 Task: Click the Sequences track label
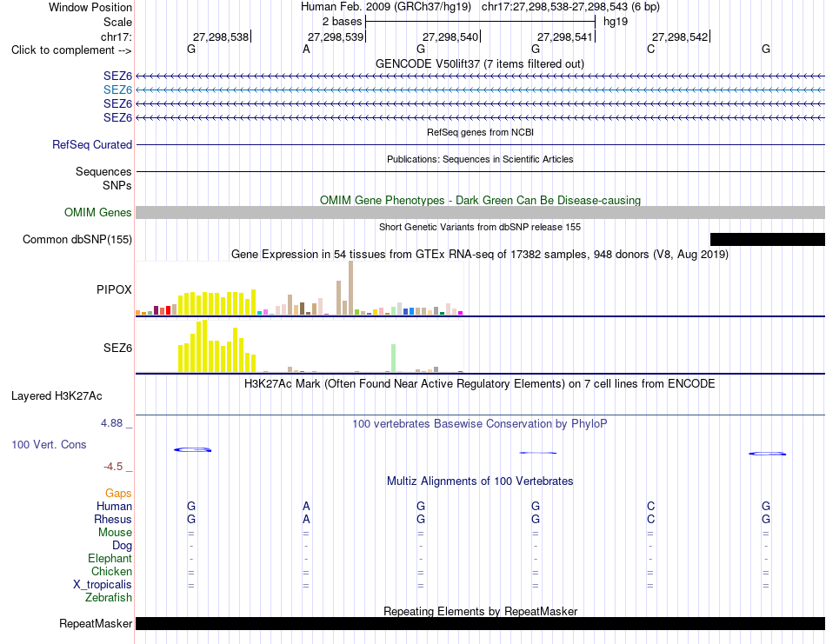coord(103,172)
